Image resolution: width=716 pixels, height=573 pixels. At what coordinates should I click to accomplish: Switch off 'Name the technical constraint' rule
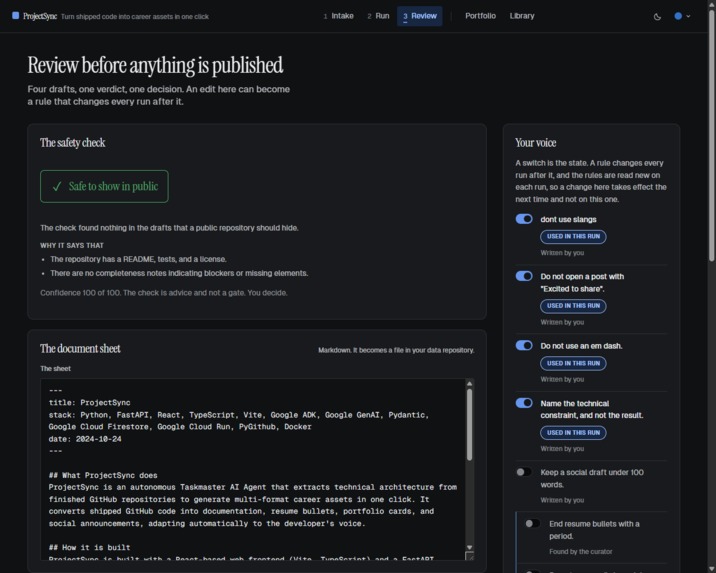click(x=524, y=403)
